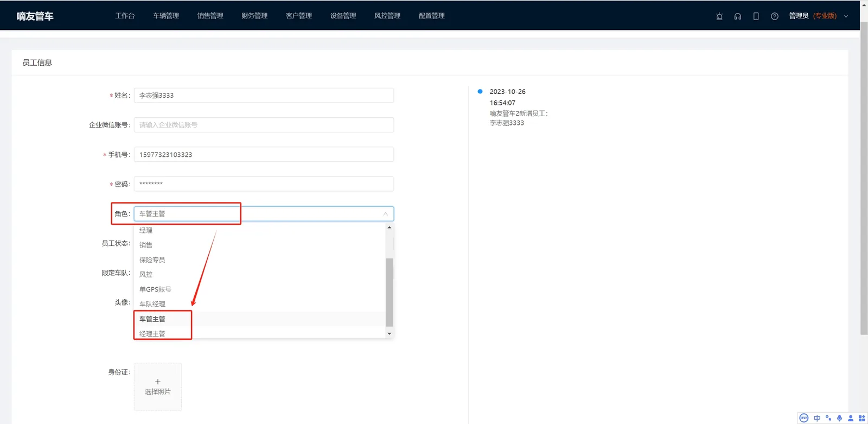Screen dimensions: 868x424
Task: Open the 车辆管理 menu
Action: 166,16
